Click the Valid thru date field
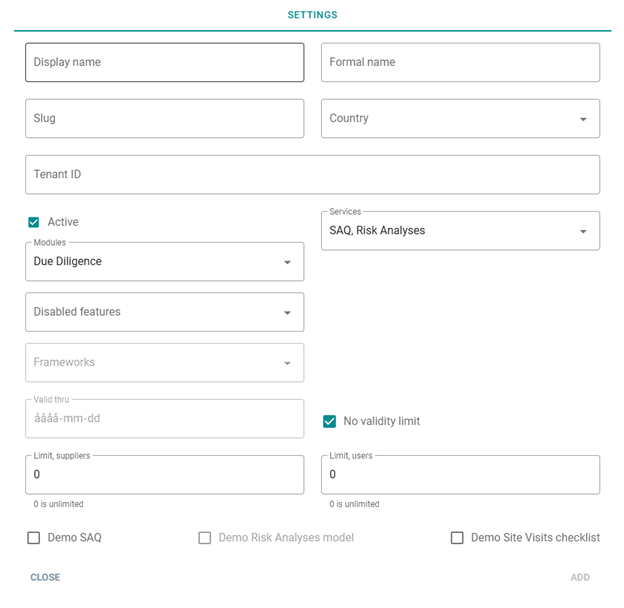This screenshot has height=608, width=624. point(164,419)
